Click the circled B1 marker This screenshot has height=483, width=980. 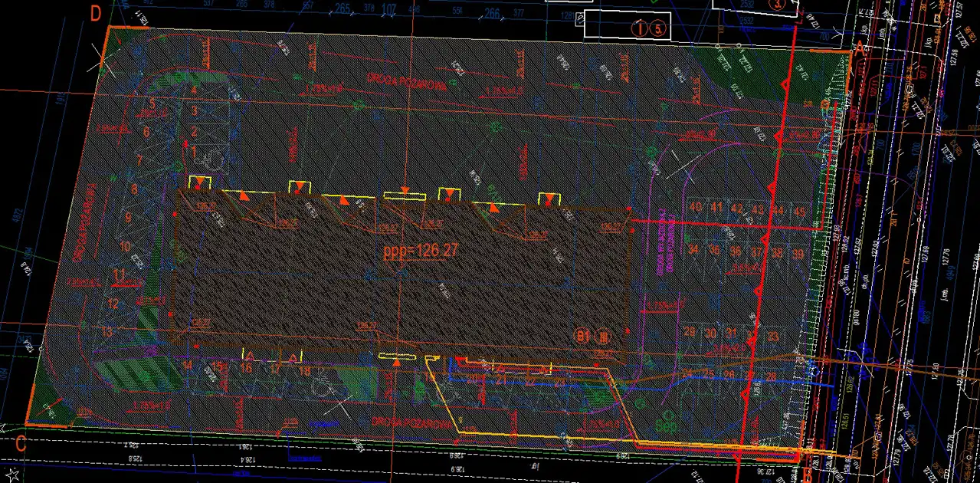[x=584, y=336]
